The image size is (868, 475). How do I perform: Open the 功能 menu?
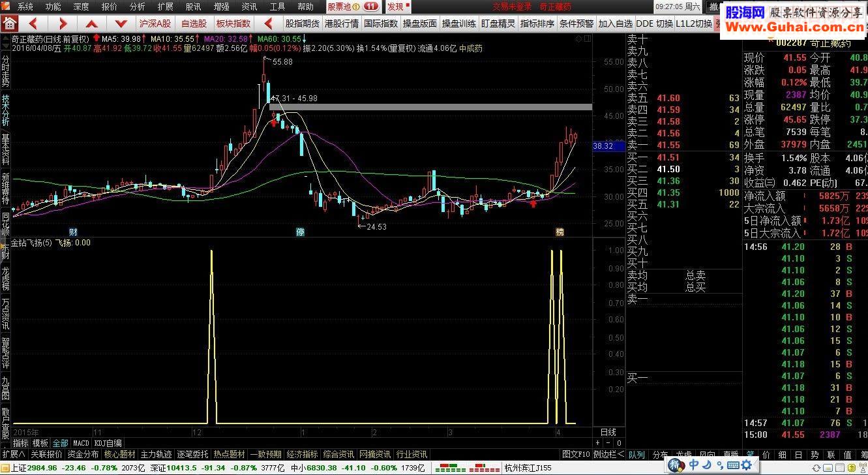(x=53, y=7)
